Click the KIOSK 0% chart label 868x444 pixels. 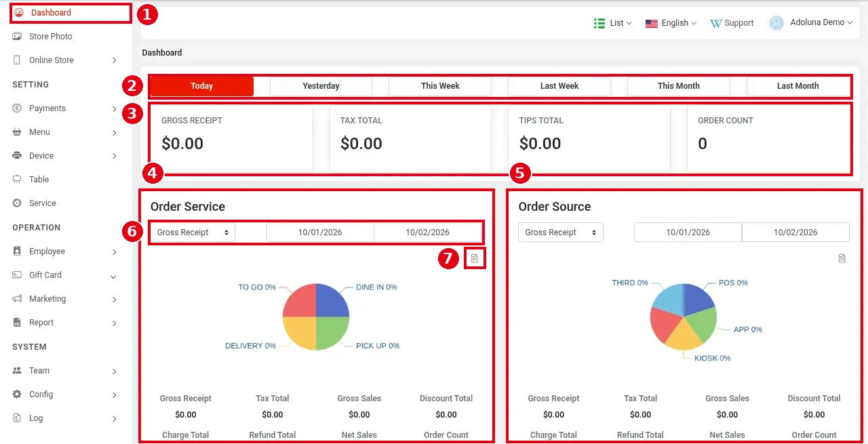tap(712, 359)
